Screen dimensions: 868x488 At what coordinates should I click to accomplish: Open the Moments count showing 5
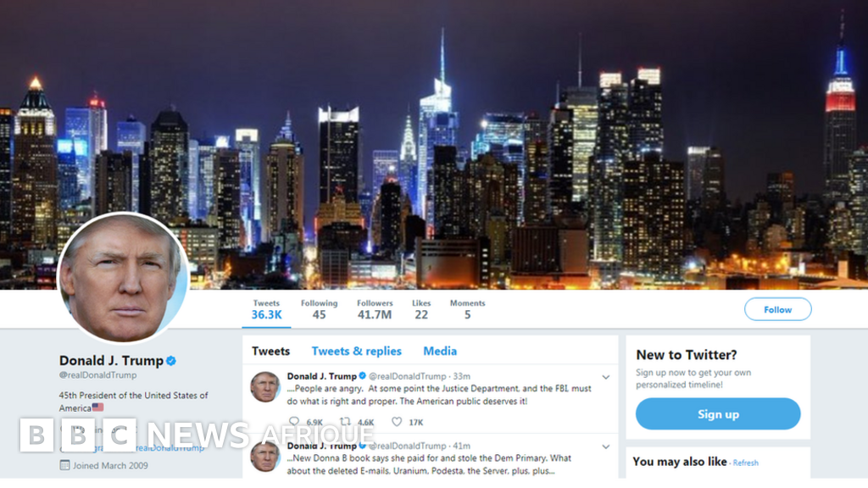point(467,310)
